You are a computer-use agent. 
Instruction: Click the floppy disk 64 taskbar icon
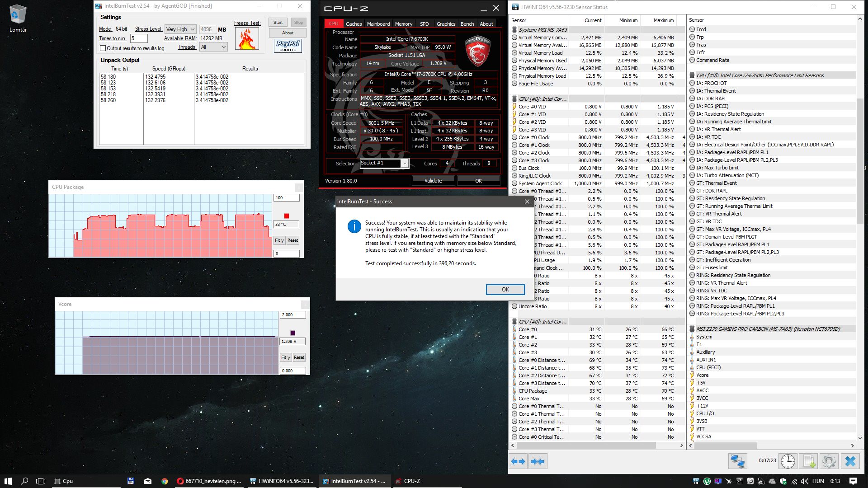tap(131, 481)
